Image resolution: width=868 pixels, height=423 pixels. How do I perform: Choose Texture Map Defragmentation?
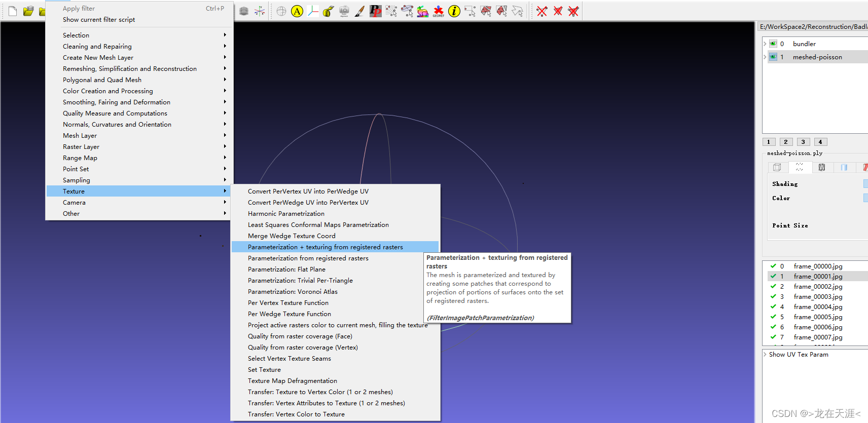(335, 380)
